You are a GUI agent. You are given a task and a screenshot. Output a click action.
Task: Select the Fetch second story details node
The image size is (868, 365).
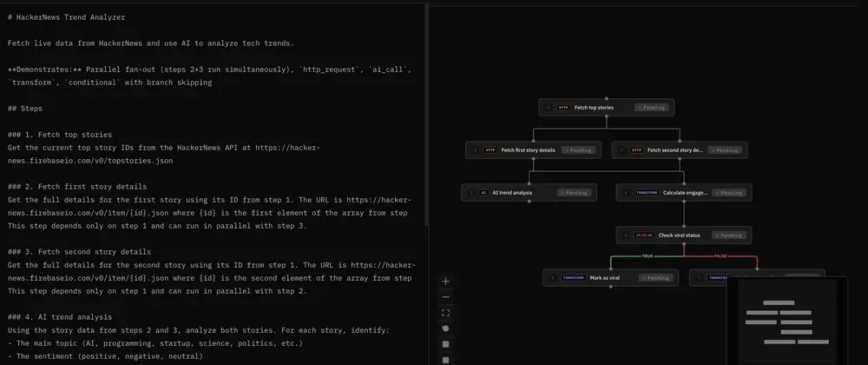680,150
